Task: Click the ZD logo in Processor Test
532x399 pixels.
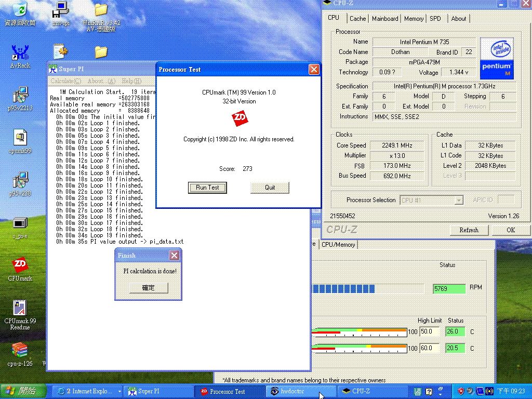Action: [240, 118]
